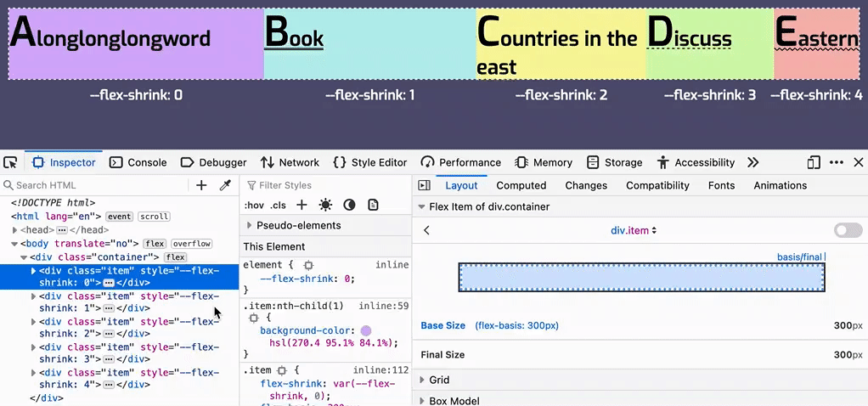This screenshot has height=406, width=868.
Task: Expand the Pseudo-elements section
Action: [x=250, y=225]
